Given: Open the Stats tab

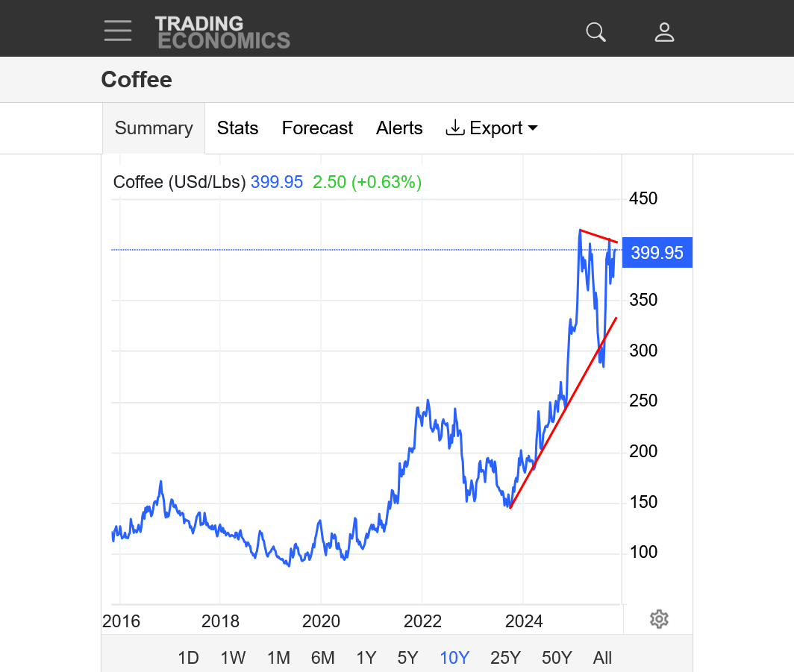Looking at the screenshot, I should (237, 128).
